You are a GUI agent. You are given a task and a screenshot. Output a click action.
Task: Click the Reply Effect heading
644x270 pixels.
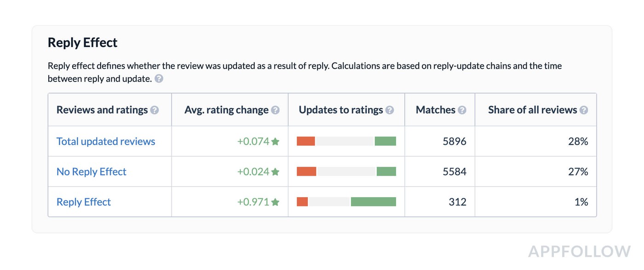83,43
